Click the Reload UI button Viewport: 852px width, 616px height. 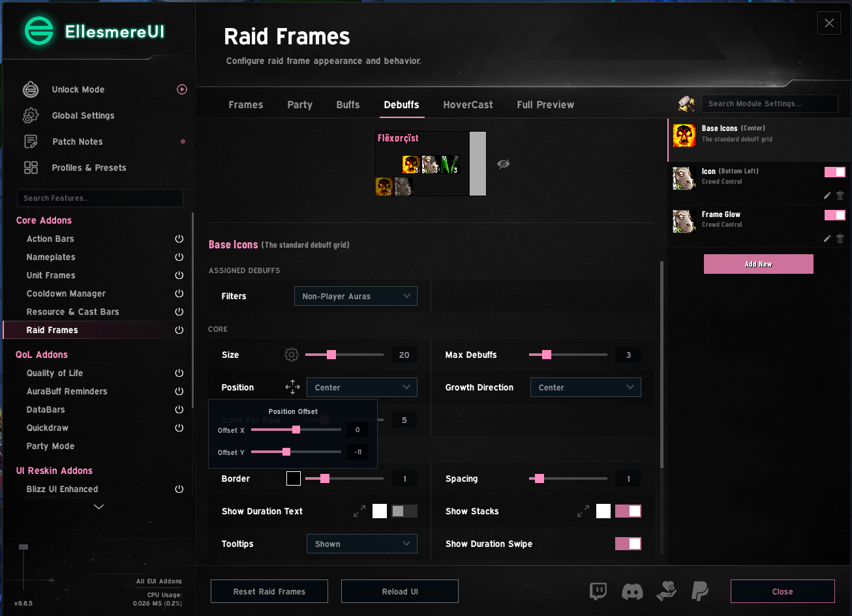400,591
